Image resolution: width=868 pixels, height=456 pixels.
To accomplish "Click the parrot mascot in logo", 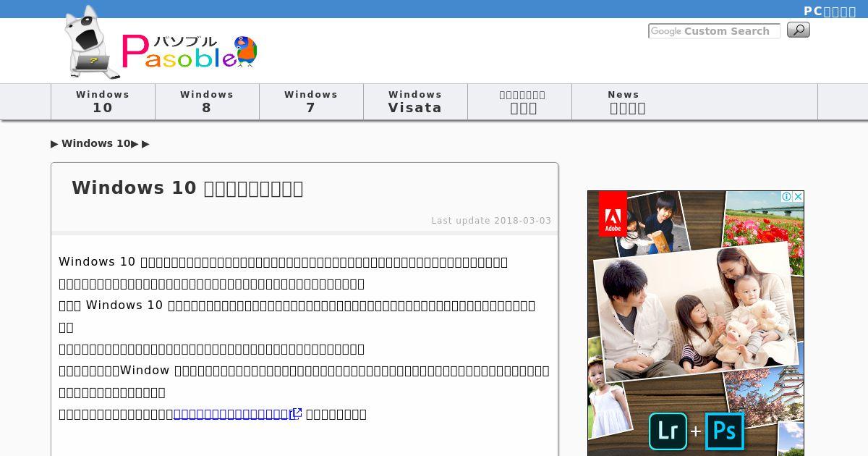I will tap(245, 51).
